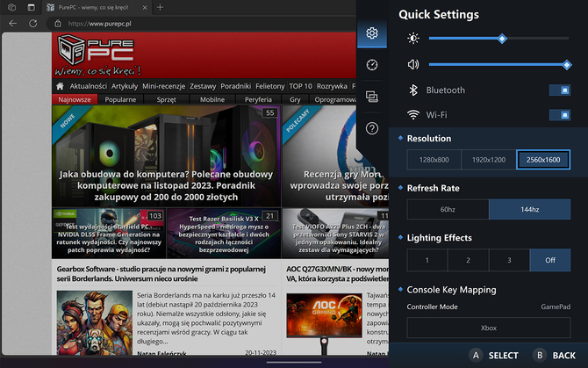Viewport: 588px width, 368px height.
Task: Close the PurePC browser tab
Action: pyautogui.click(x=145, y=8)
